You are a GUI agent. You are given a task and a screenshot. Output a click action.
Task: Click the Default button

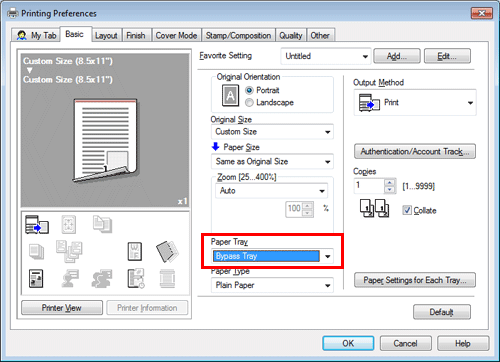point(442,312)
